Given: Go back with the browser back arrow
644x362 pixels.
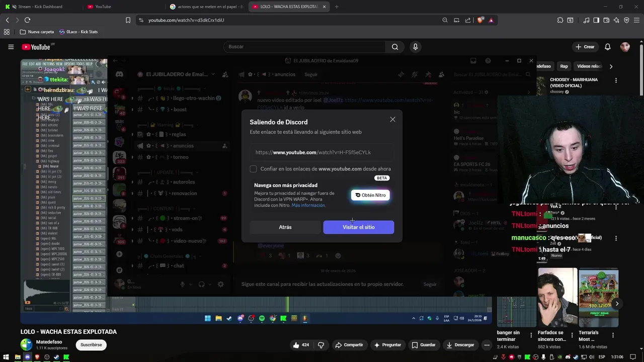Looking at the screenshot, I should pos(7,20).
